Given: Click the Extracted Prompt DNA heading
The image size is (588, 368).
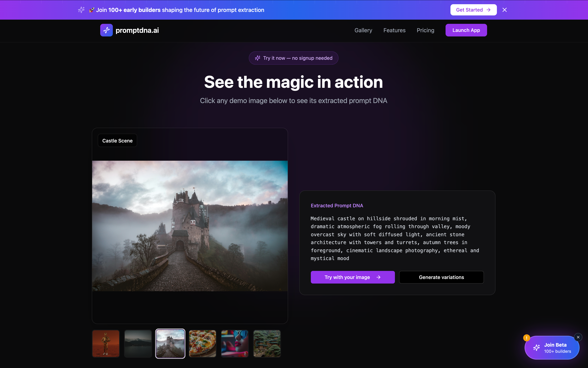Looking at the screenshot, I should [337, 205].
